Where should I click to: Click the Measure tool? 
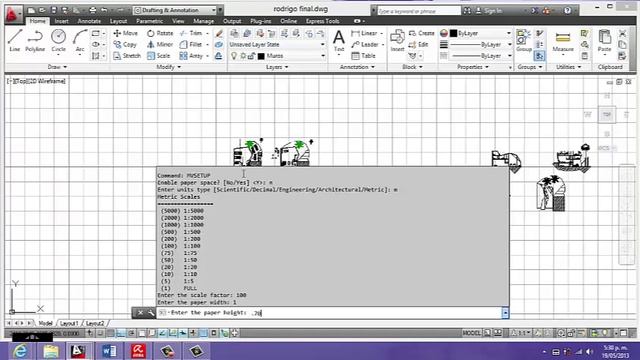(x=563, y=41)
